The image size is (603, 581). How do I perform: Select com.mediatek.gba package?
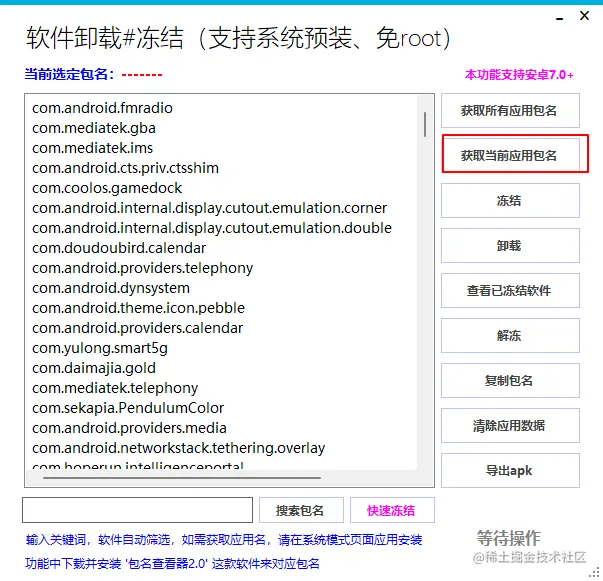(x=94, y=128)
